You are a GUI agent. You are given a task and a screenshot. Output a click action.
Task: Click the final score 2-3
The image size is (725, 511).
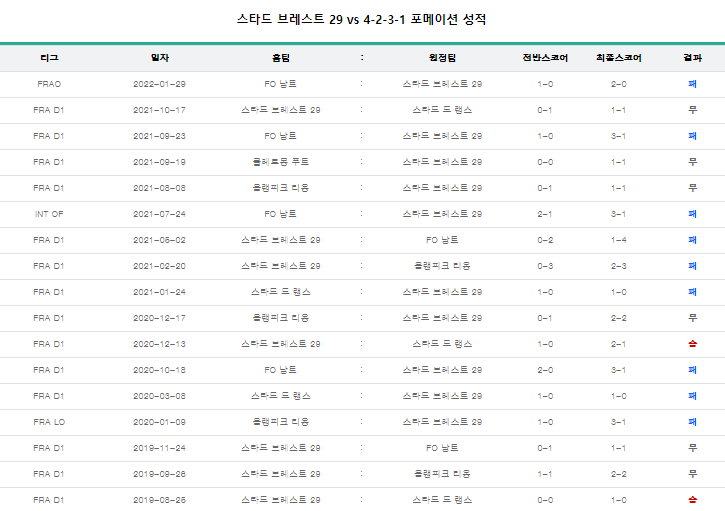coord(619,266)
